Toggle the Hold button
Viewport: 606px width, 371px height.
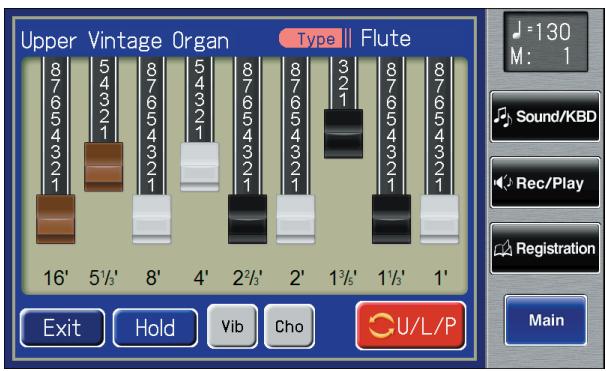(x=155, y=328)
